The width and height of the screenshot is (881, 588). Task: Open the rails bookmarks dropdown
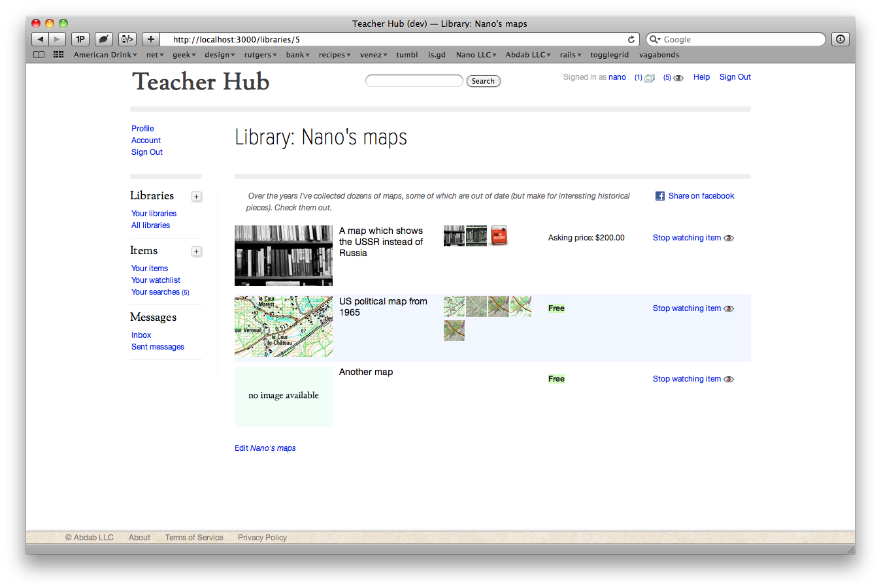[x=570, y=55]
